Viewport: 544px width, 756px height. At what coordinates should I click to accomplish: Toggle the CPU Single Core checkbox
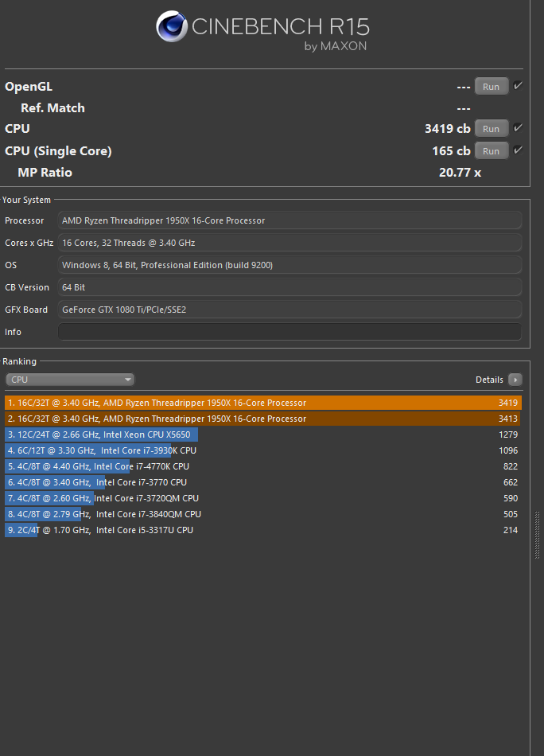(x=518, y=150)
